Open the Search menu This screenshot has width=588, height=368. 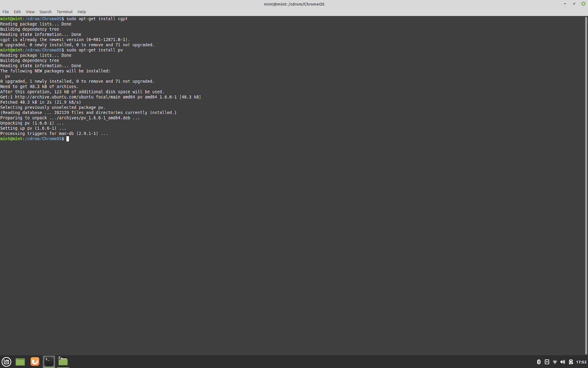pyautogui.click(x=46, y=12)
